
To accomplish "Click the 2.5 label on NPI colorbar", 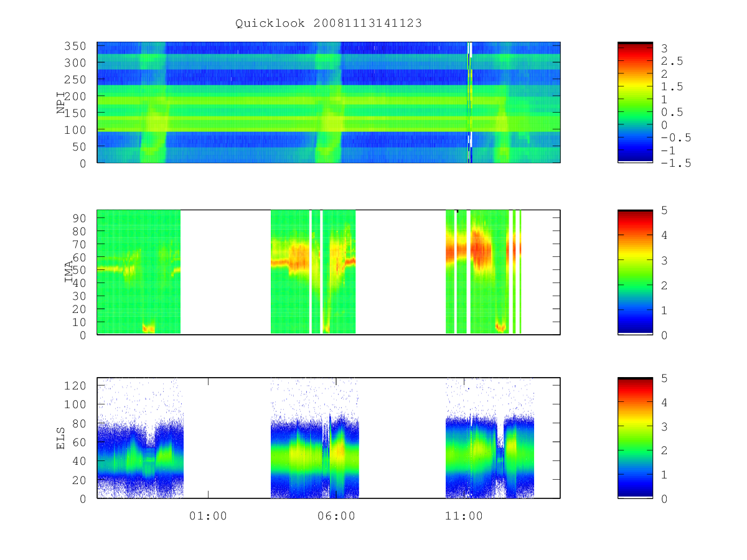I will pos(672,61).
